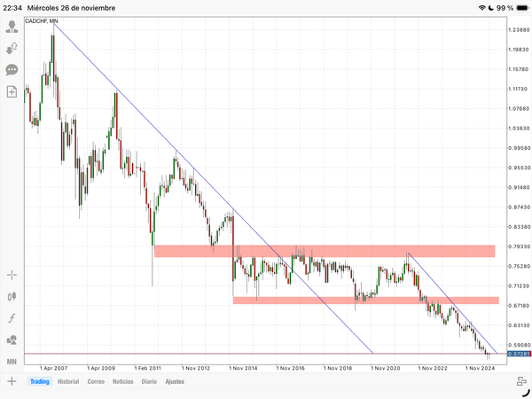Select the horizontal red price line
Viewport: 532px width, 399px height.
pyautogui.click(x=266, y=354)
